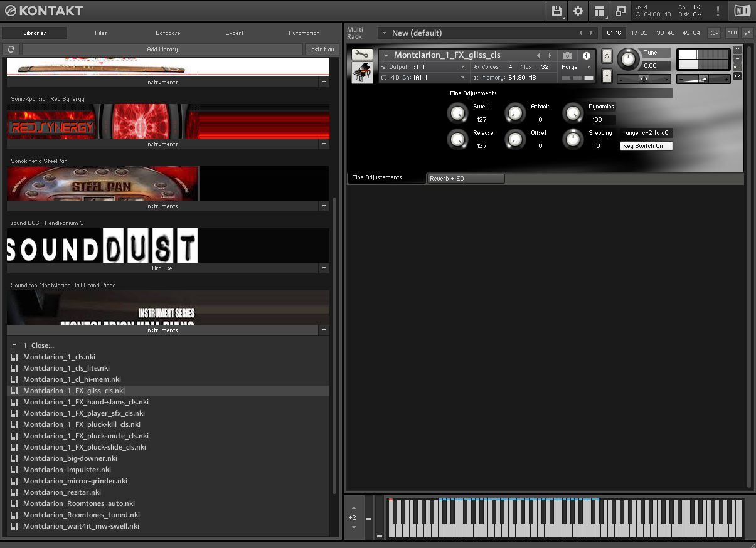Open the workspace layout panel icon

click(x=600, y=11)
